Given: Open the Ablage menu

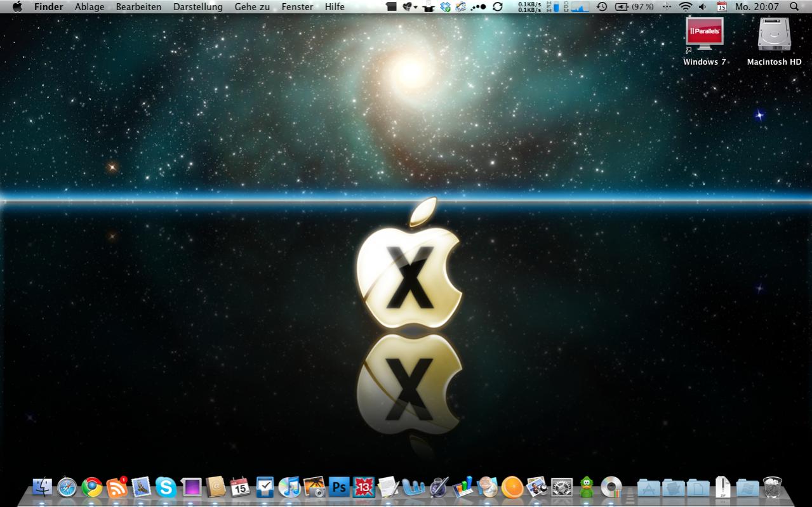Looking at the screenshot, I should [x=90, y=7].
